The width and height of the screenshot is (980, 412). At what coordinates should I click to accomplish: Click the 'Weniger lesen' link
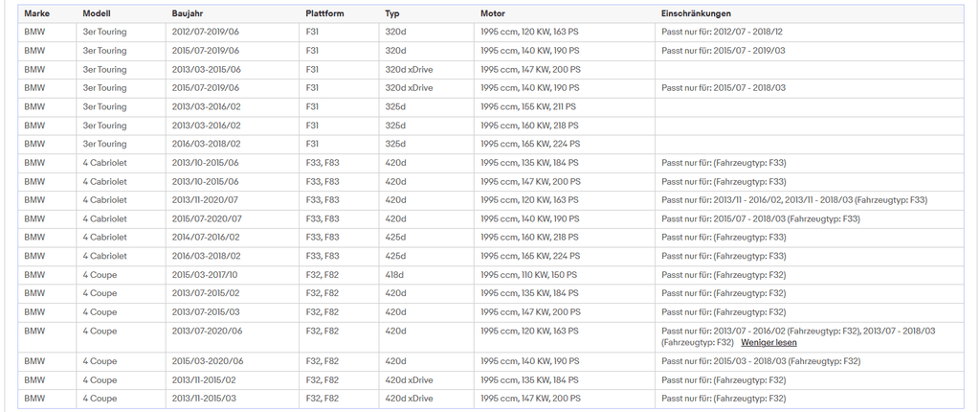pyautogui.click(x=768, y=342)
